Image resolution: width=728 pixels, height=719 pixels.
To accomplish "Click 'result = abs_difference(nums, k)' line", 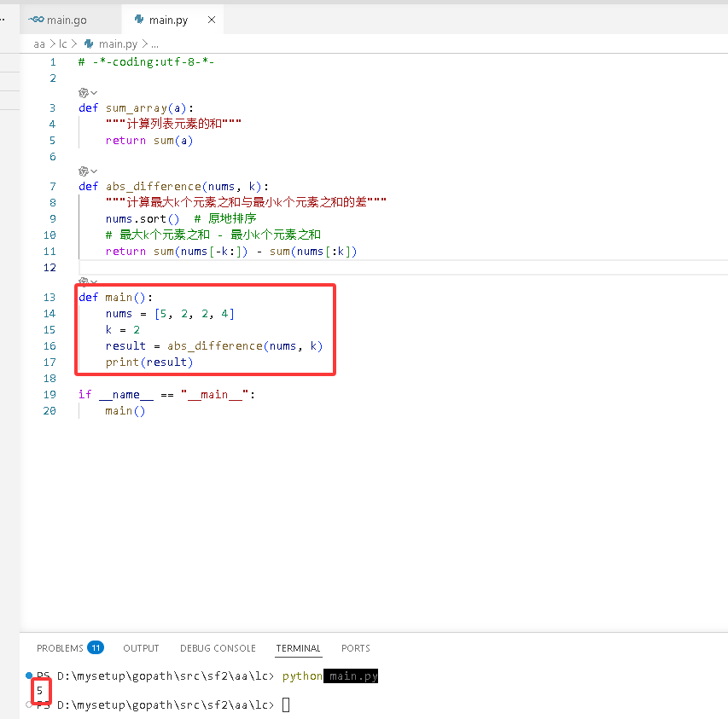I will pyautogui.click(x=214, y=346).
